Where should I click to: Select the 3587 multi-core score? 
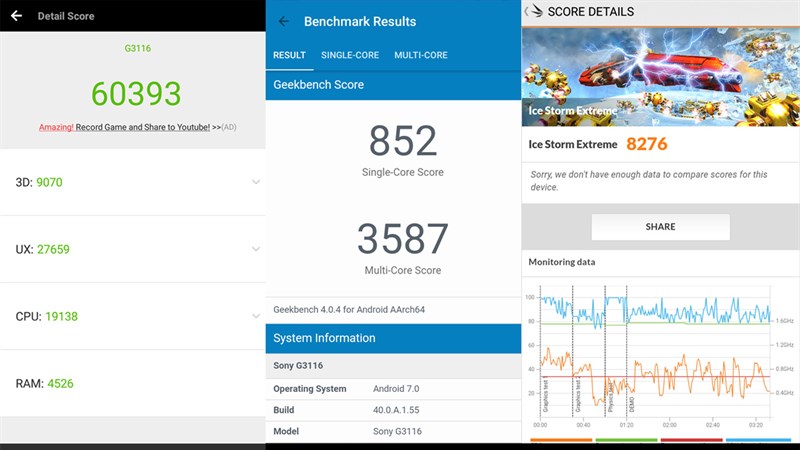coord(403,239)
